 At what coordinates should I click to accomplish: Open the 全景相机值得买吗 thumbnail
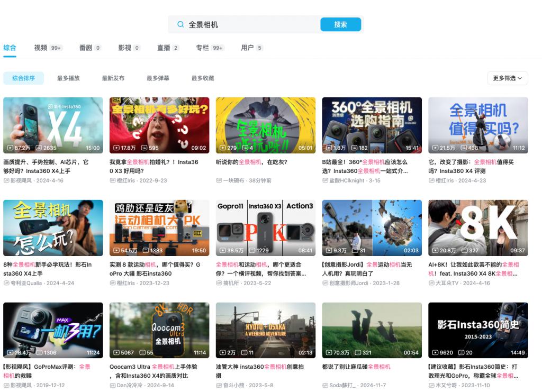point(478,125)
